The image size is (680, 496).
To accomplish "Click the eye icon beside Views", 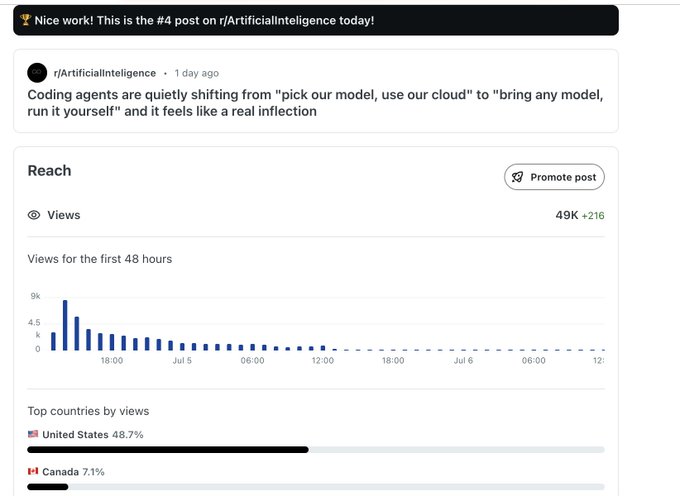I will (x=34, y=215).
